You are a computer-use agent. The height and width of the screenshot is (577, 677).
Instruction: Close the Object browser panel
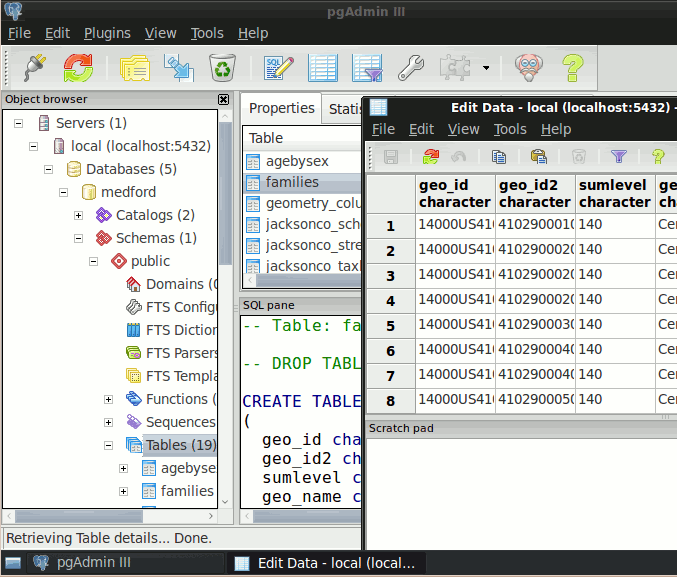[223, 100]
